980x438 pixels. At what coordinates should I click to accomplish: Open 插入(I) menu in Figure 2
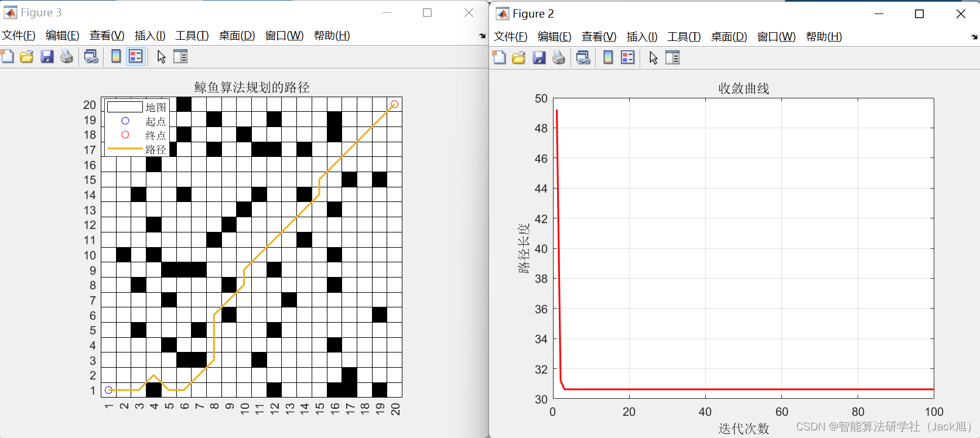(x=642, y=37)
